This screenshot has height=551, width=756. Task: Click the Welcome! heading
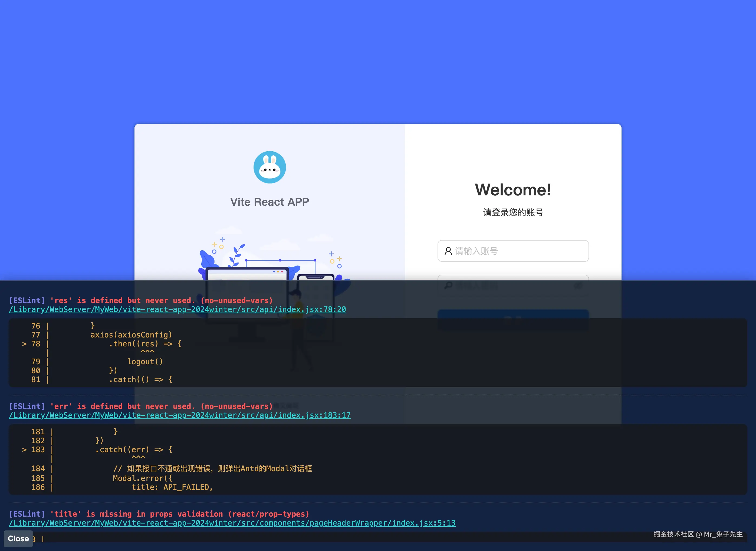pos(513,190)
